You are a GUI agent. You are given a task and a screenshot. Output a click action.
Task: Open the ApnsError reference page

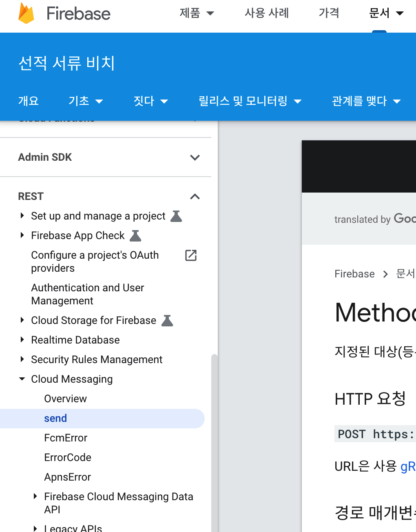(67, 477)
